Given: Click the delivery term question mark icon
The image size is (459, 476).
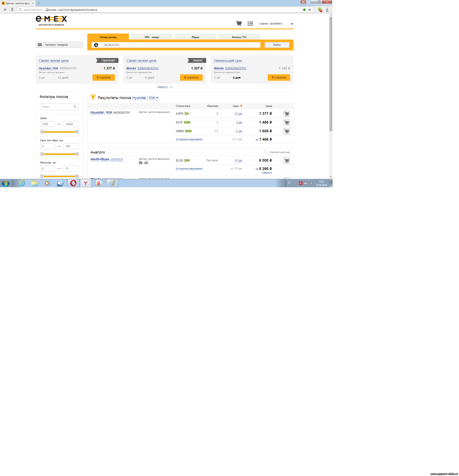Looking at the screenshot, I should pos(241,106).
